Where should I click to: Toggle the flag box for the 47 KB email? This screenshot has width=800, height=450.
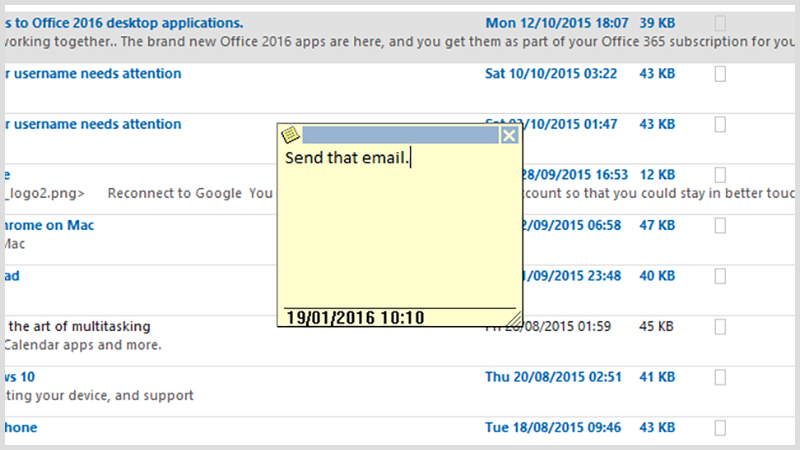[x=720, y=225]
